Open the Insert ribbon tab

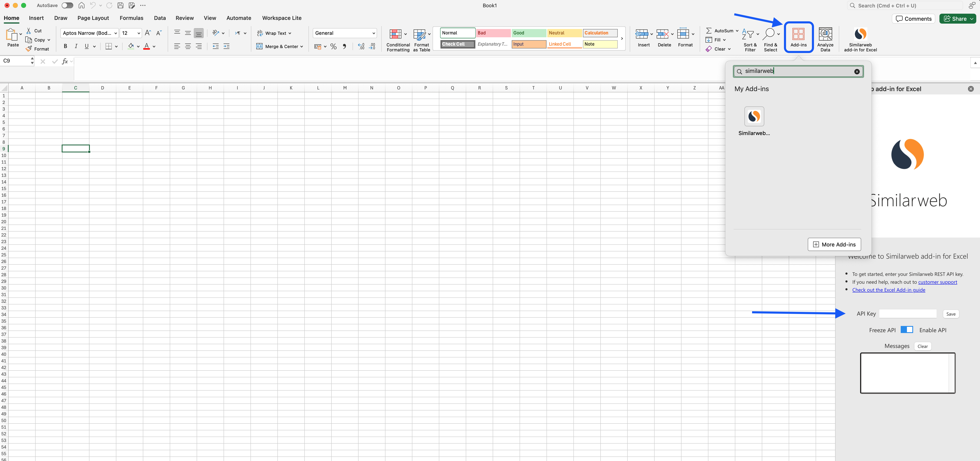click(x=36, y=18)
